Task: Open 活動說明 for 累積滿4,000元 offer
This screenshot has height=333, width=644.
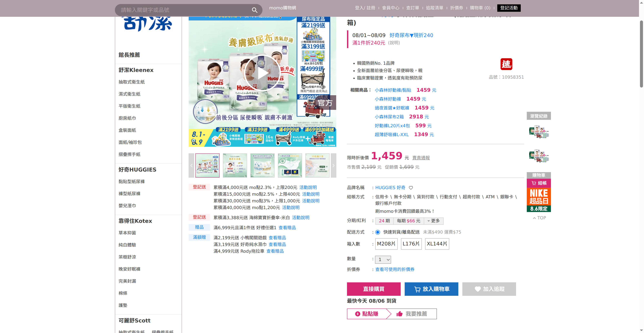Action: [308, 187]
